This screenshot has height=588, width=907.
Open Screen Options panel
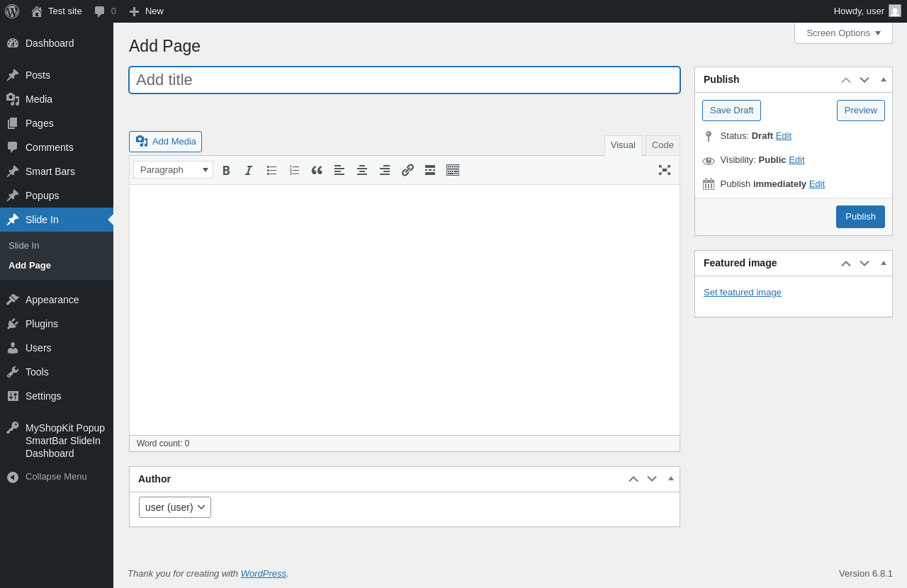pyautogui.click(x=843, y=33)
